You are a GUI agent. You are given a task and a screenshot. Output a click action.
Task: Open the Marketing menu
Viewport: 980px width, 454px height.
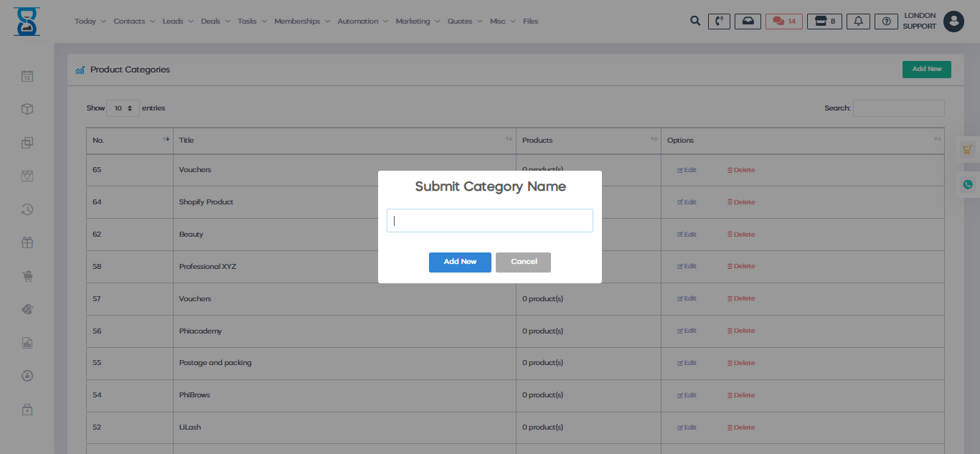(413, 21)
